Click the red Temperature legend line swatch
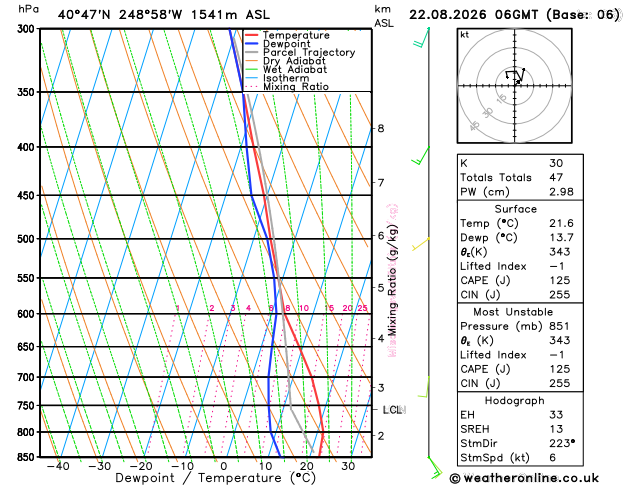 click(252, 35)
